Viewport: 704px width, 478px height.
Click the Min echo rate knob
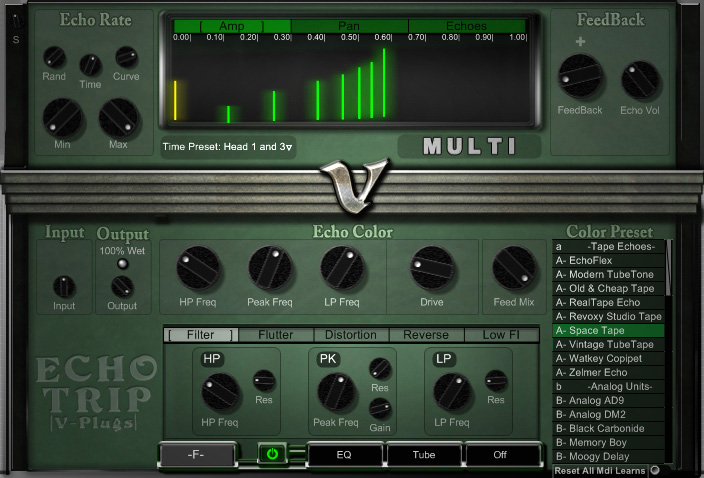coord(62,118)
